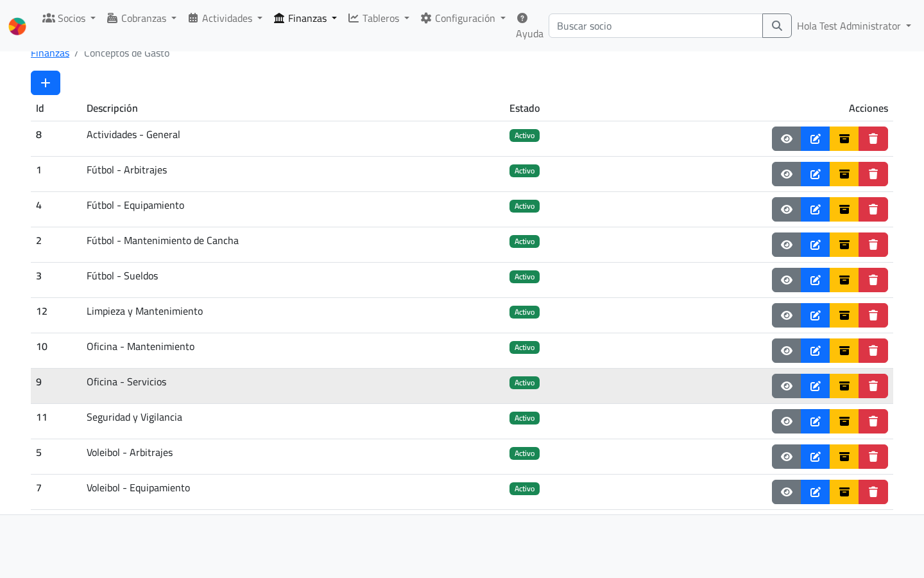Archive the Voleibol - Arbitrajes concept
Image resolution: width=924 pixels, height=578 pixels.
844,457
